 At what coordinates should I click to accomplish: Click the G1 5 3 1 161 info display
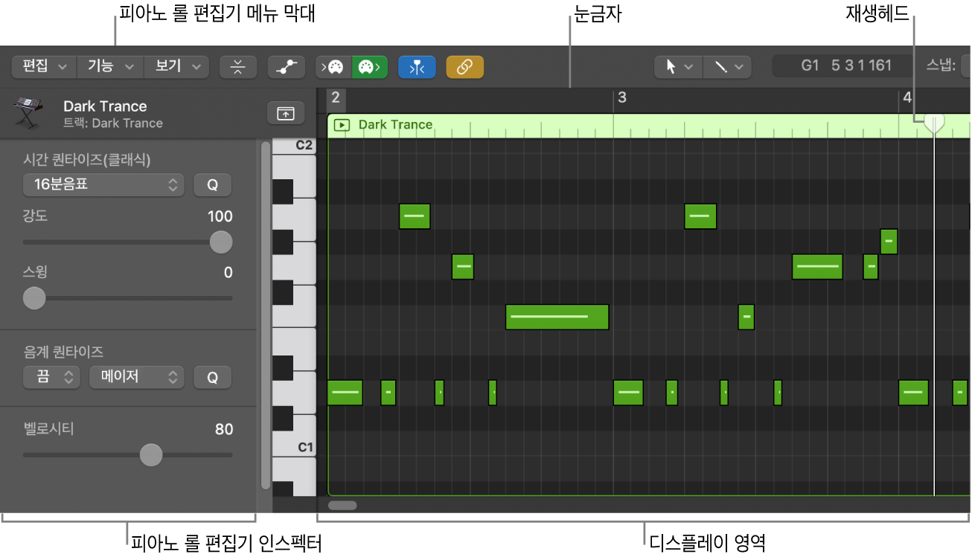pyautogui.click(x=845, y=65)
